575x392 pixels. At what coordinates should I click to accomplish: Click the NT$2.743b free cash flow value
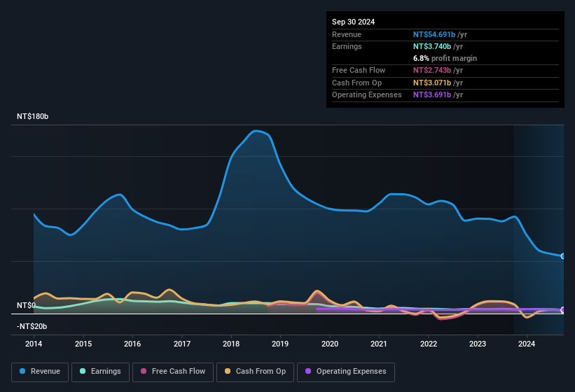tap(432, 70)
